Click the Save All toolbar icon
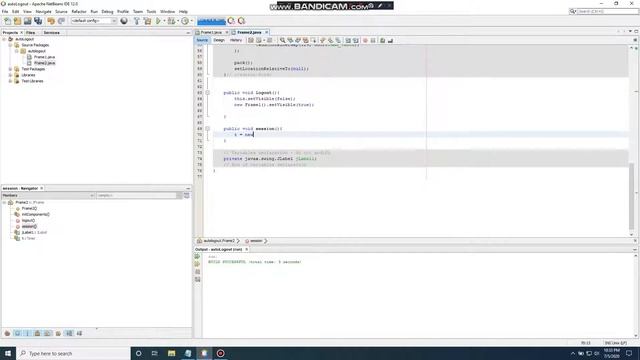 pos(38,21)
